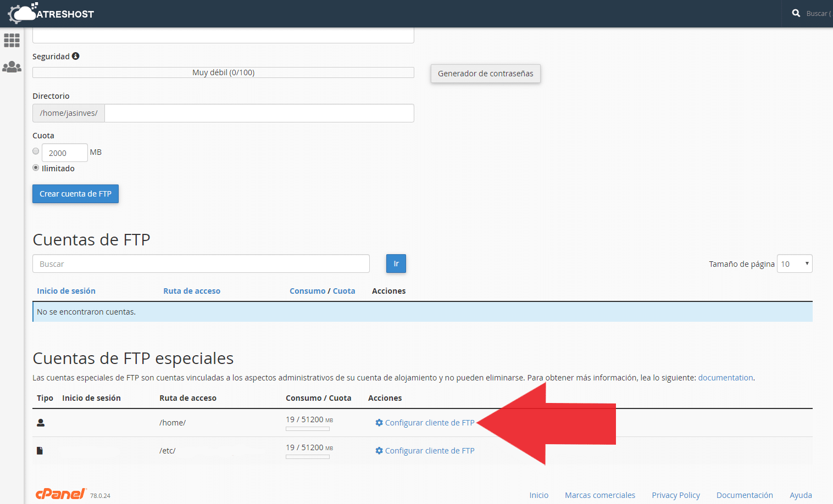Click the ATRESHOST logo
833x504 pixels.
[x=51, y=13]
